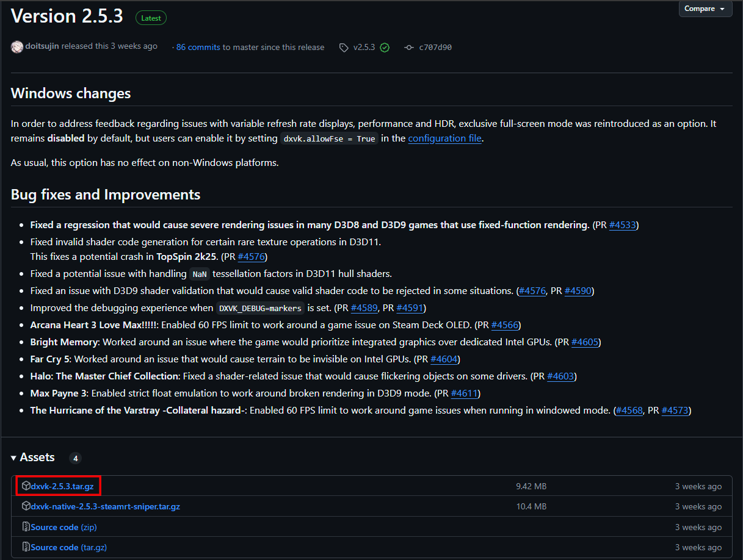Open doitsujin's profile link
Image resolution: width=743 pixels, height=560 pixels.
(42, 46)
